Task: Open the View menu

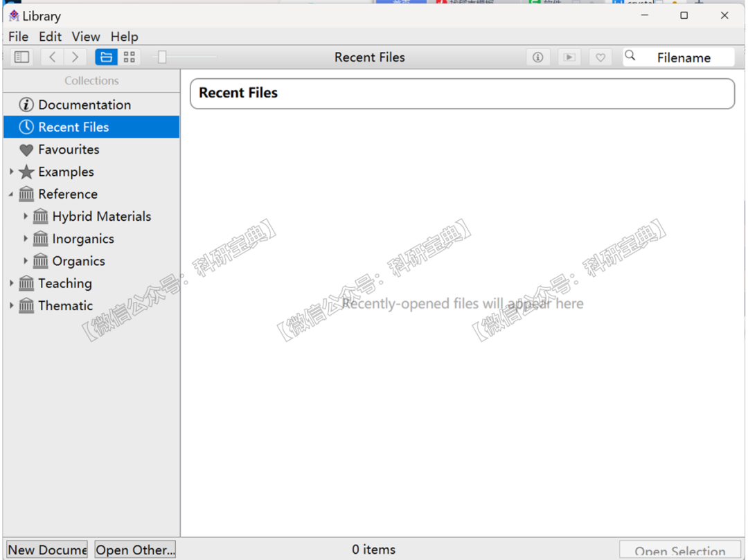Action: pos(86,37)
